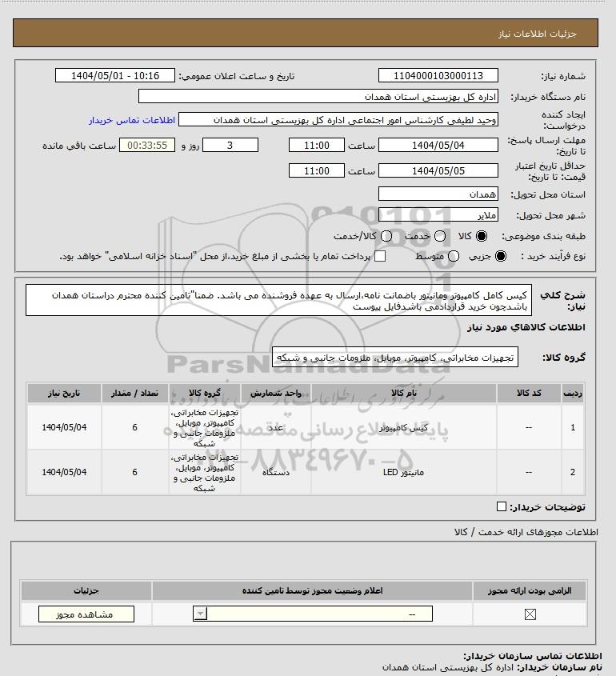
Task: Click the delivery city field ملایر
Action: (438, 214)
